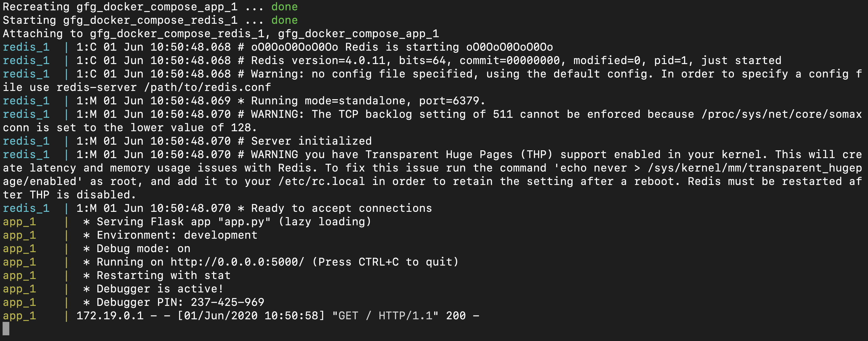Click the terminal cursor block at bottom
Image resolution: width=868 pixels, height=341 pixels.
pos(6,329)
